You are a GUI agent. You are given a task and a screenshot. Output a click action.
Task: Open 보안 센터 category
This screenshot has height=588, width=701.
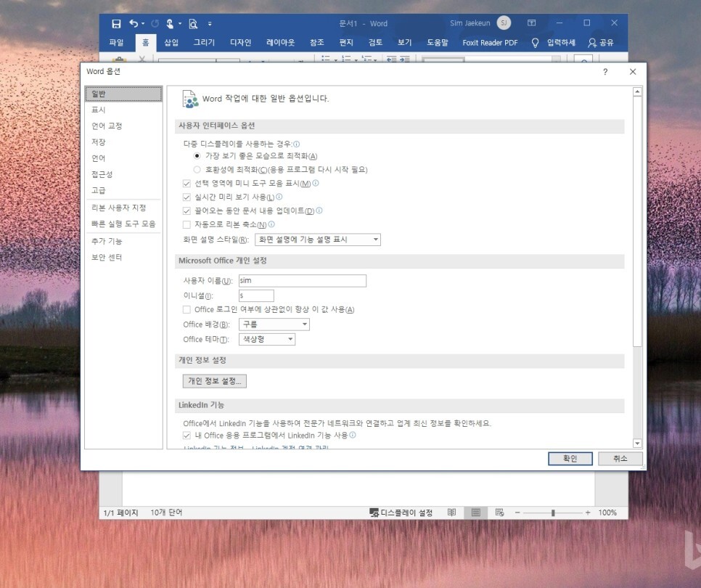(x=123, y=258)
